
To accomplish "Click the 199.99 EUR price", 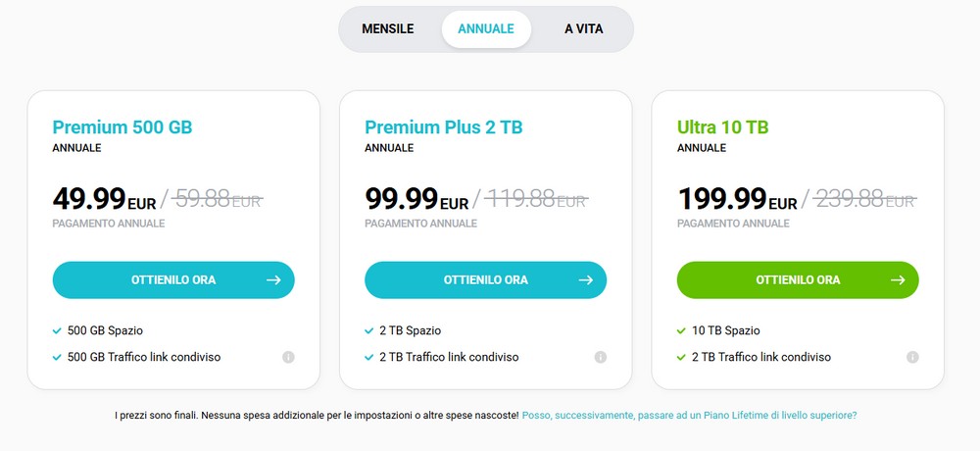I will (737, 200).
